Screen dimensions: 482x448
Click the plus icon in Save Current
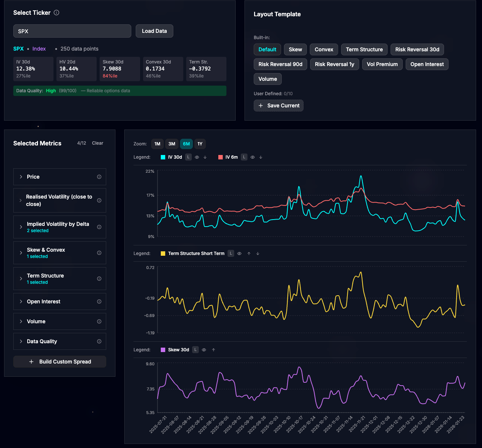261,106
